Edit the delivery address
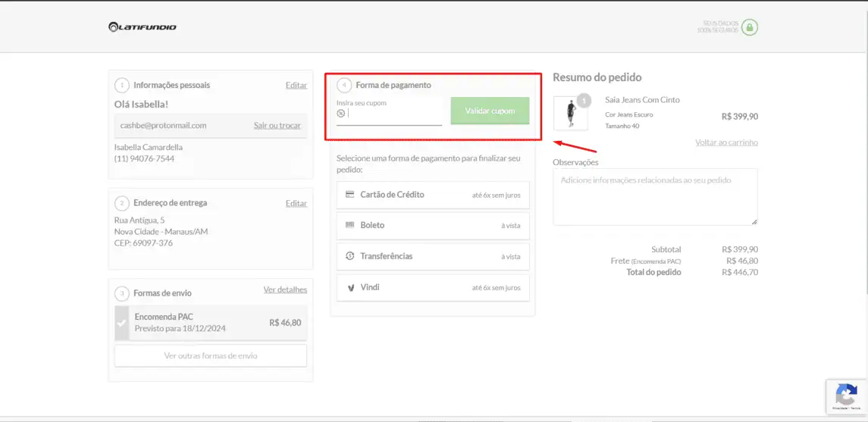The width and height of the screenshot is (868, 422). click(x=296, y=203)
